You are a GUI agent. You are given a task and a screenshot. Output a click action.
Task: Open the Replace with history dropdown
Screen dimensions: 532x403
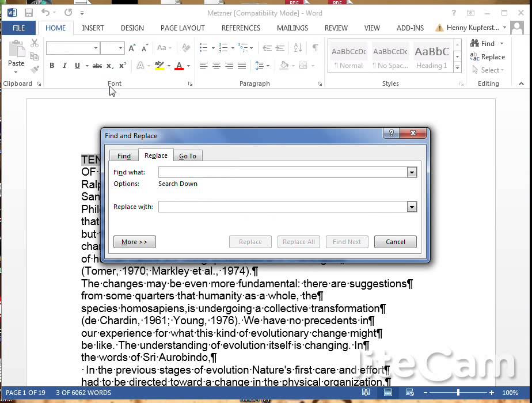click(412, 207)
